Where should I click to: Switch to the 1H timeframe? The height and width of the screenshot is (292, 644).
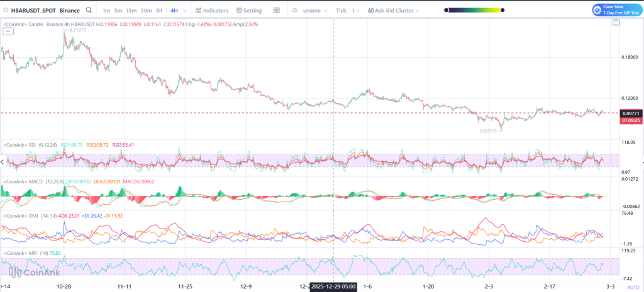(158, 11)
